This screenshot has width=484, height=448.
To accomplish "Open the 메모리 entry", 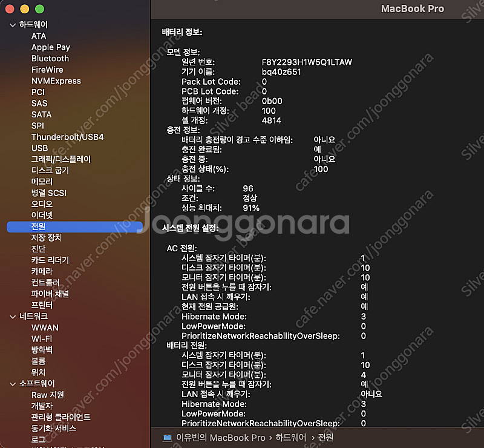I will click(42, 182).
